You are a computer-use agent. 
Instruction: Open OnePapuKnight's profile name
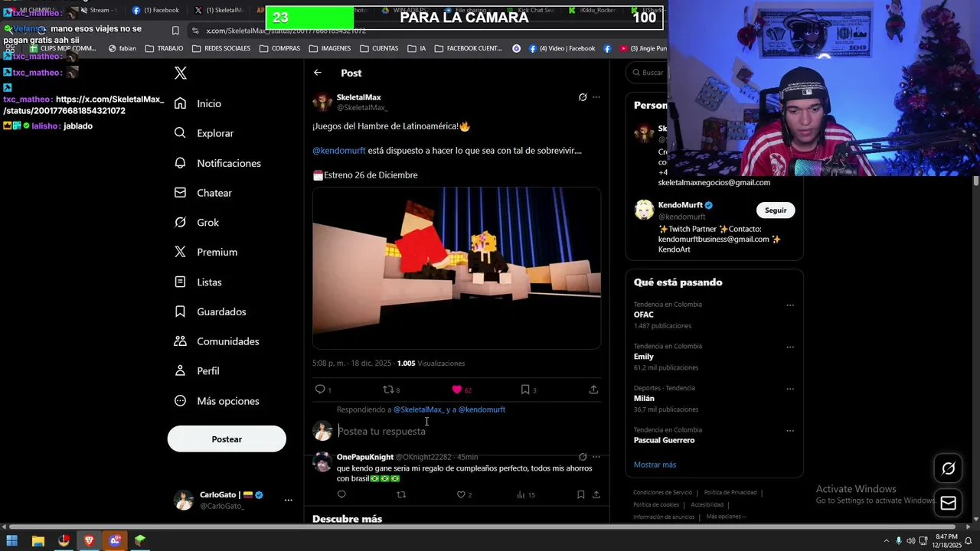pyautogui.click(x=365, y=457)
